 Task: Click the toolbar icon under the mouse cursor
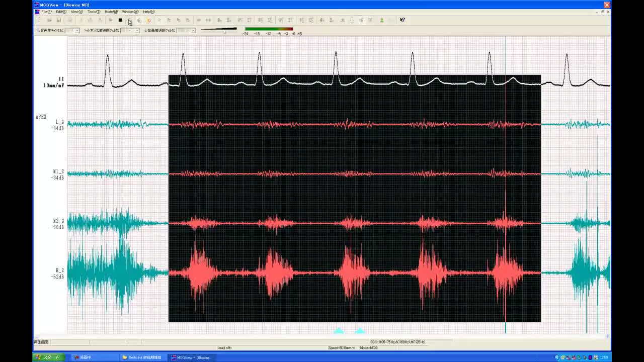129,20
